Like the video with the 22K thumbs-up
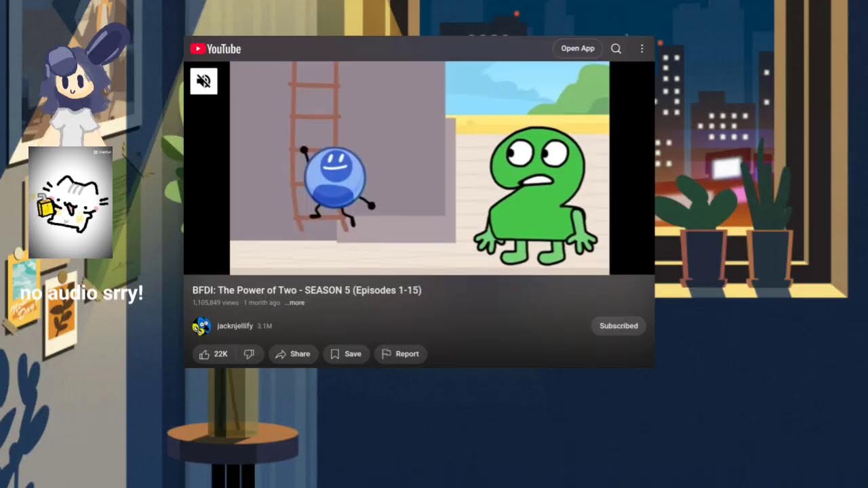The image size is (868, 488). coord(213,354)
